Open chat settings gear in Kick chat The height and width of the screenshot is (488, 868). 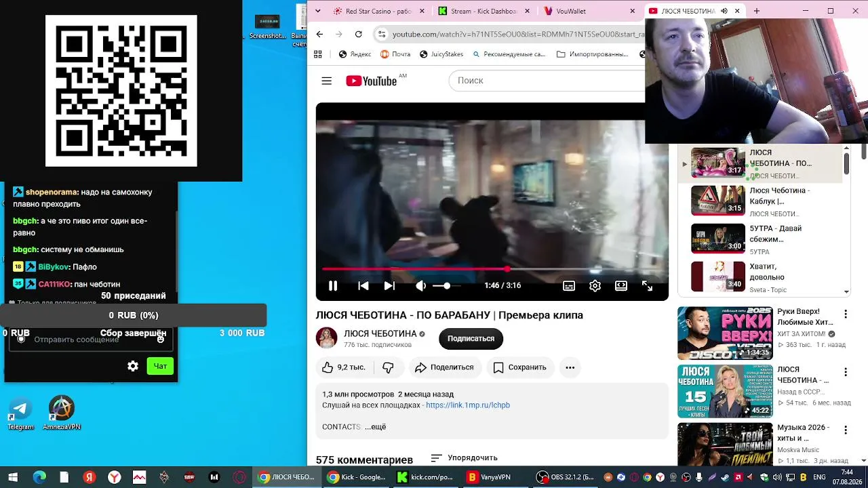coord(133,366)
